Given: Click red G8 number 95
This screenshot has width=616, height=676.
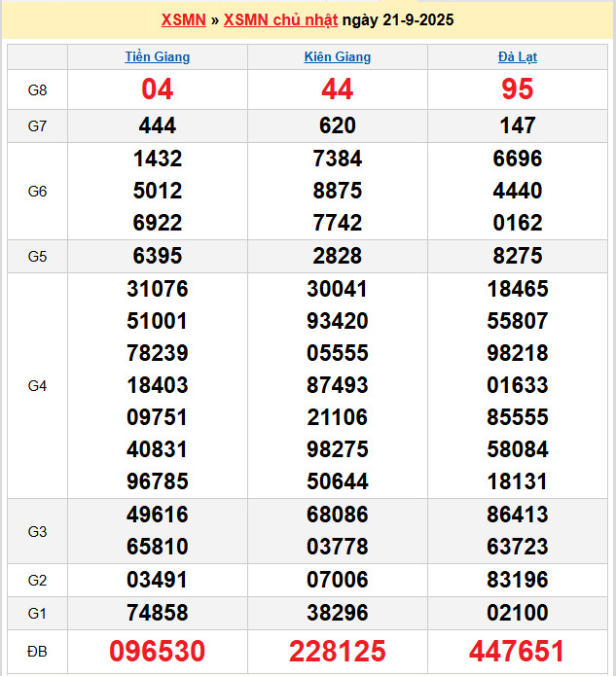Looking at the screenshot, I should [518, 89].
